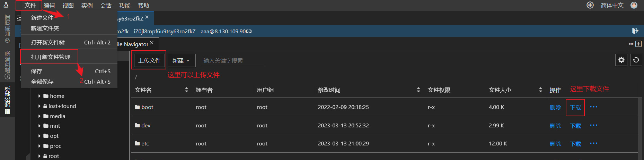644x160 pixels.
Task: Click the split-pane plus square icon
Action: pos(638,44)
